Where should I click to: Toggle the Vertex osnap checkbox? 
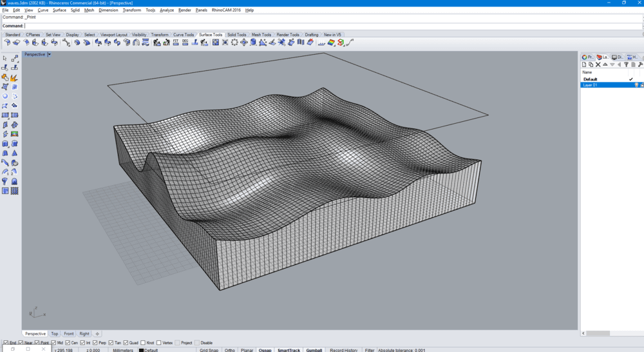coord(159,343)
